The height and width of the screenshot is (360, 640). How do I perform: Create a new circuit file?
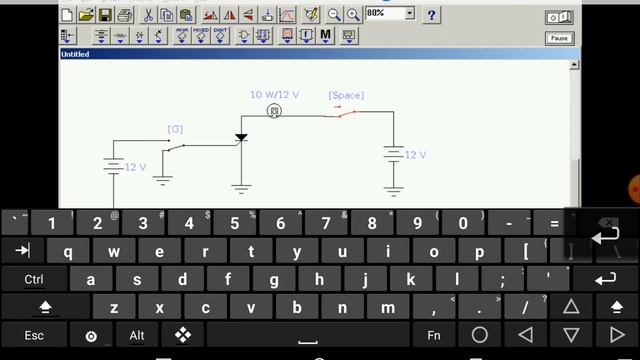[x=67, y=15]
